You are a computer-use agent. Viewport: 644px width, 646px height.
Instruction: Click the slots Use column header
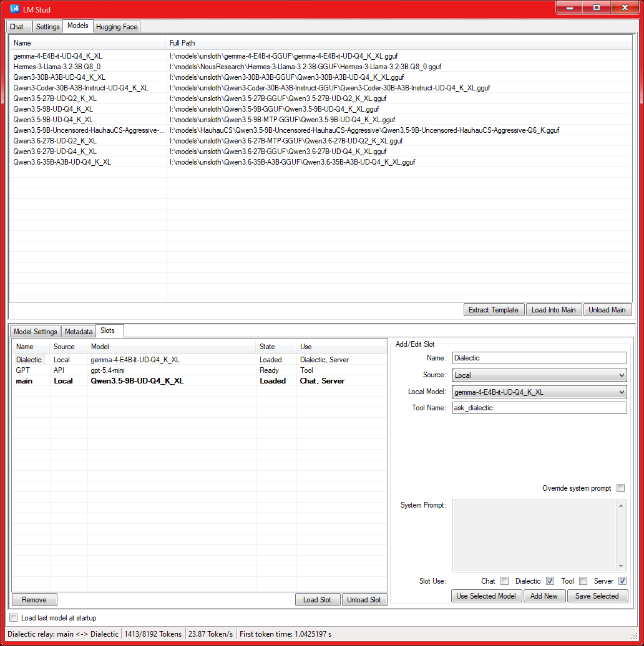point(342,347)
